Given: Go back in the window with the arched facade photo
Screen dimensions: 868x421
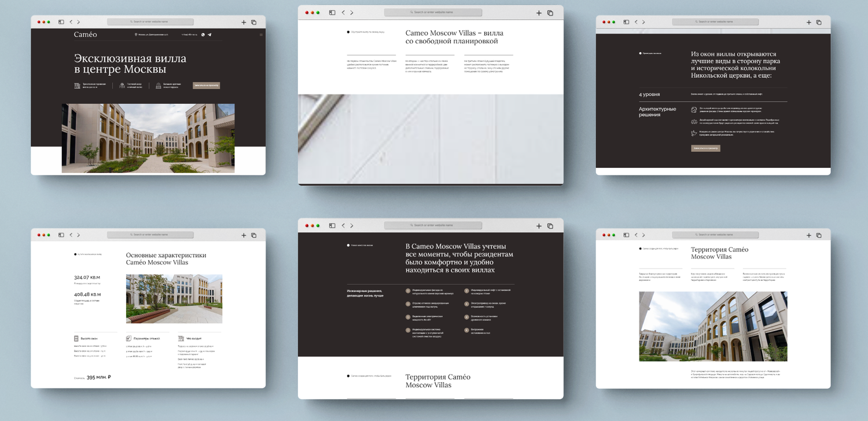Looking at the screenshot, I should pos(637,235).
